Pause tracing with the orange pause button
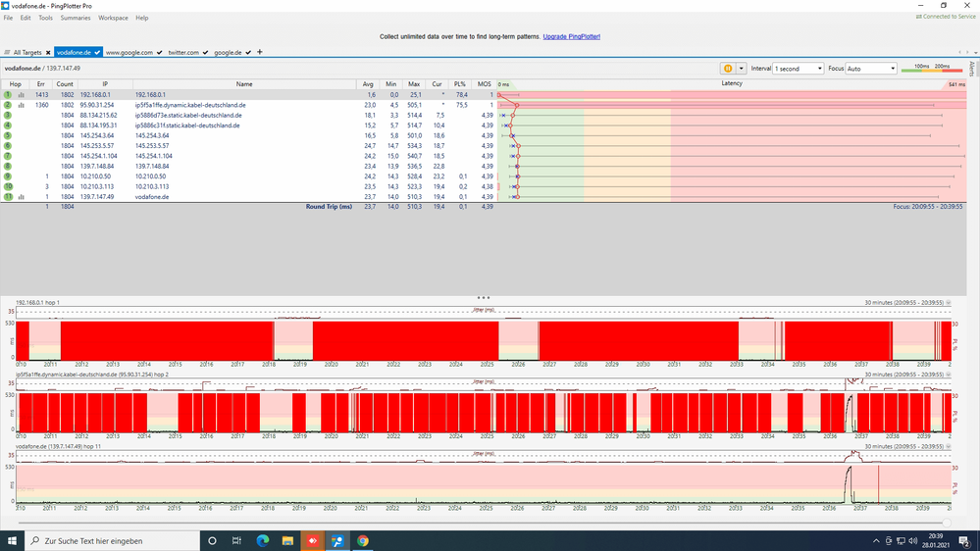The height and width of the screenshot is (551, 980). click(728, 69)
